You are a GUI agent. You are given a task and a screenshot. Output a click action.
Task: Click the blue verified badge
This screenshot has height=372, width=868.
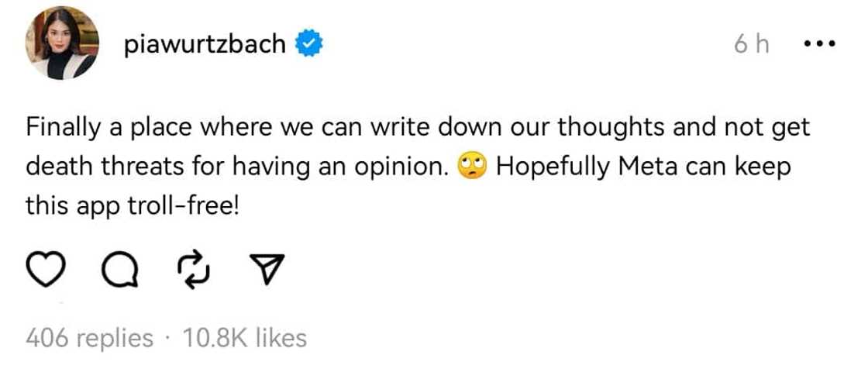tap(312, 45)
